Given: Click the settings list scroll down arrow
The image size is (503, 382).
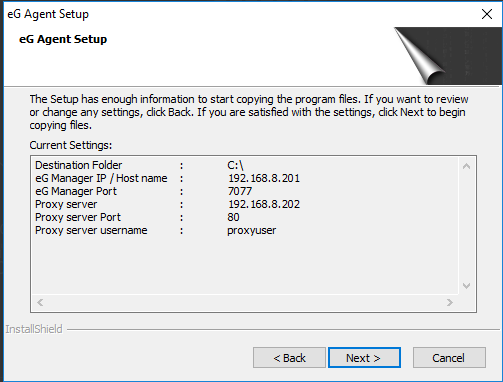Looking at the screenshot, I should click(x=467, y=286).
